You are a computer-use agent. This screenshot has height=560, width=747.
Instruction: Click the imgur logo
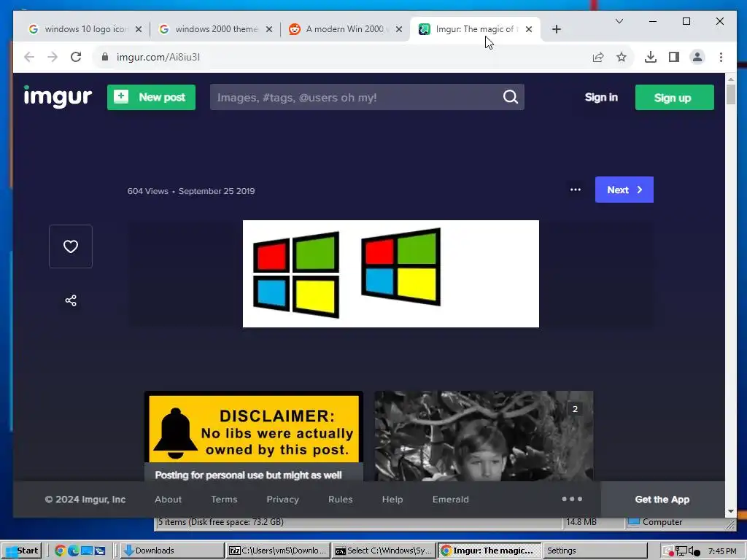point(58,97)
